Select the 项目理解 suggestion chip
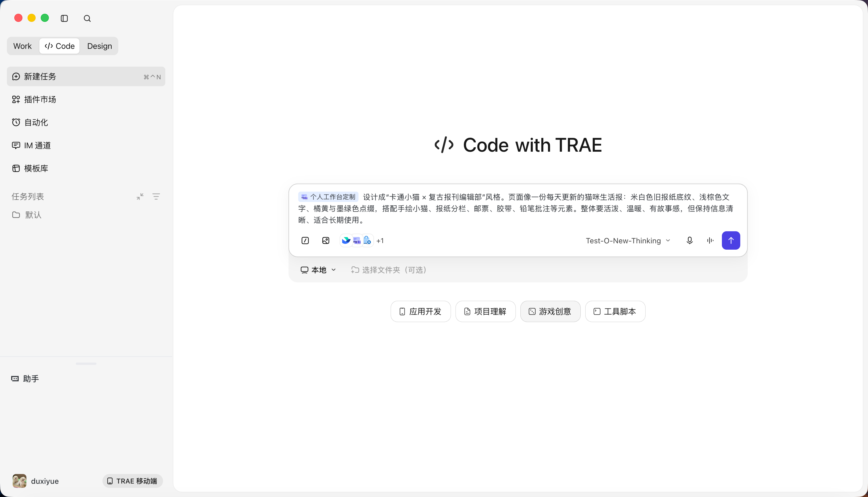The height and width of the screenshot is (497, 868). [485, 311]
